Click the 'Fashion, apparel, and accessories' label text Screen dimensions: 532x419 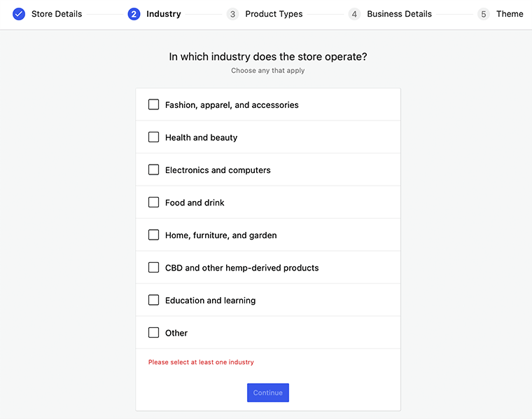[x=232, y=105]
